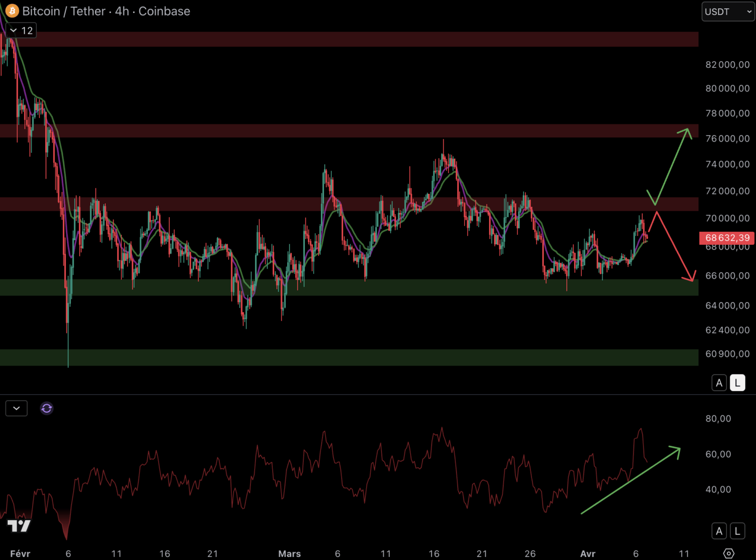This screenshot has height=560, width=756.
Task: Toggle auto scale A on the main price chart
Action: tap(719, 383)
